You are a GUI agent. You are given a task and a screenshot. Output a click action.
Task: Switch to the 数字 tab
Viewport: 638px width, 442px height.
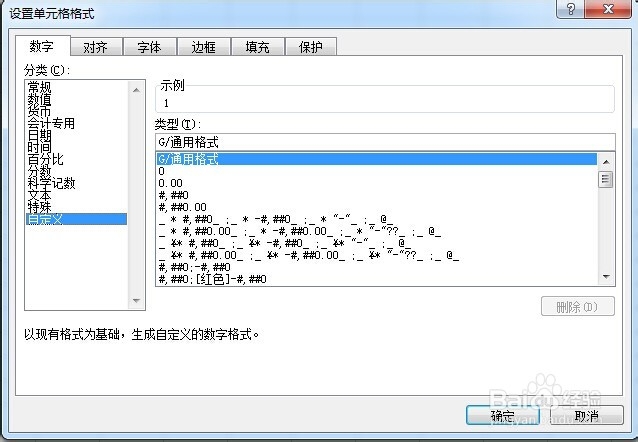(x=42, y=46)
